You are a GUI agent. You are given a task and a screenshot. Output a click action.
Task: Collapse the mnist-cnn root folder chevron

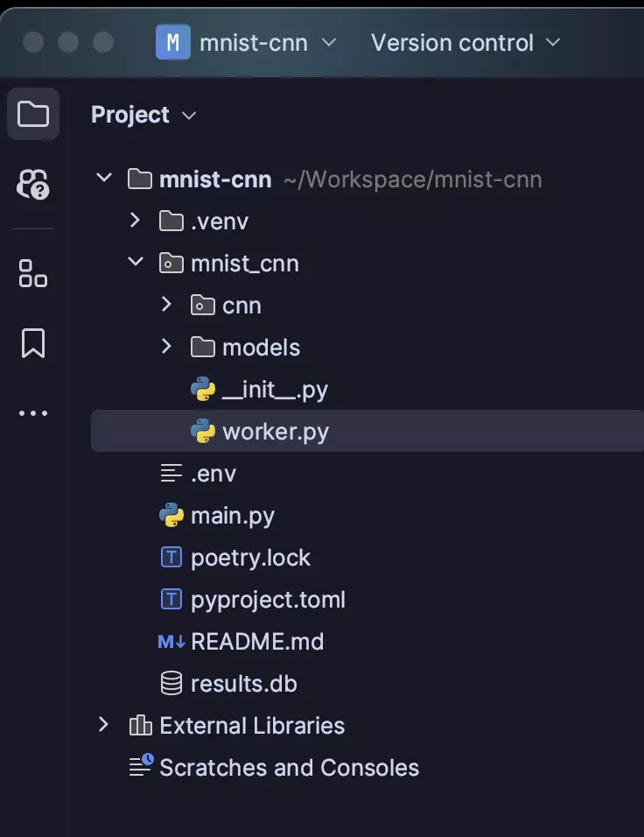(104, 178)
